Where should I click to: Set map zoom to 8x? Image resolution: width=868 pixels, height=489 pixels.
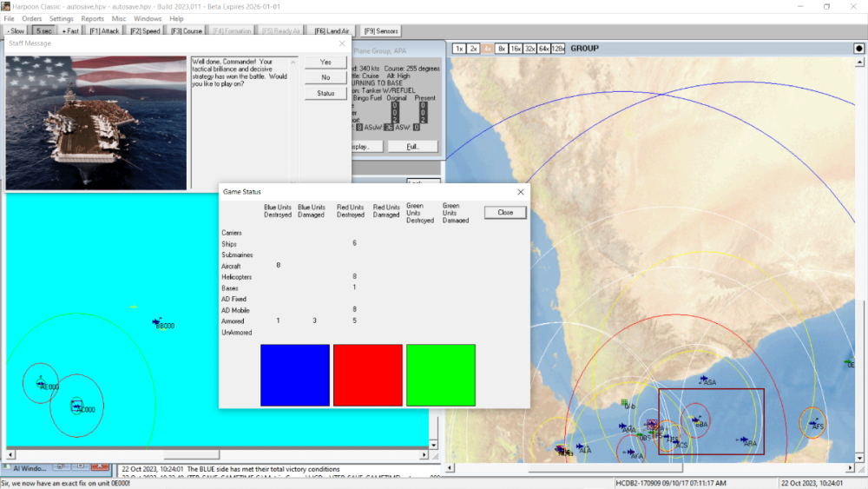point(501,49)
